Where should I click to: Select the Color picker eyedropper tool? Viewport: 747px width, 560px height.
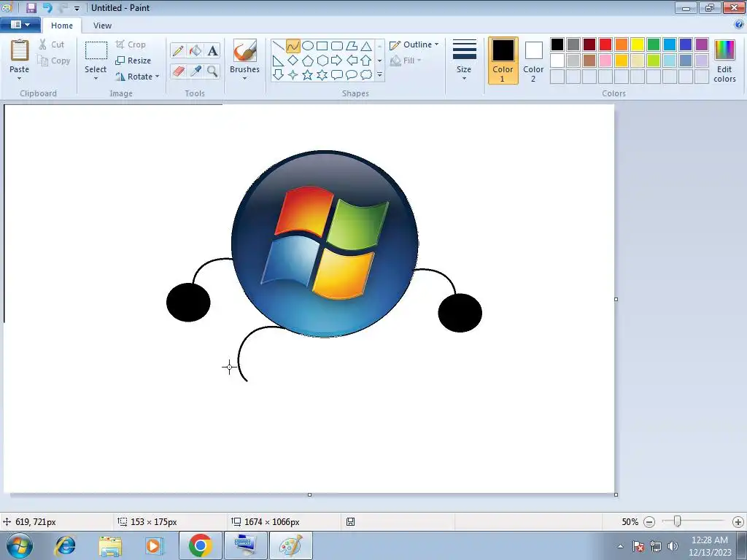(x=196, y=71)
